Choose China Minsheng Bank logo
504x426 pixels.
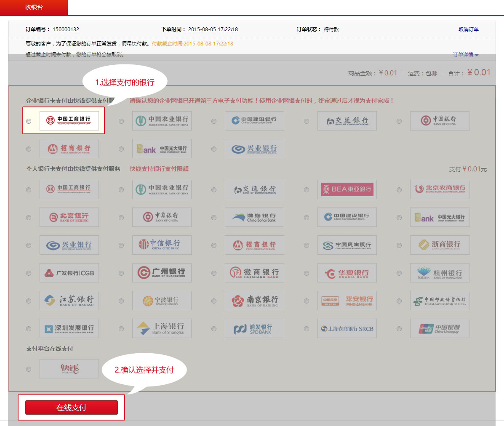[x=347, y=245]
